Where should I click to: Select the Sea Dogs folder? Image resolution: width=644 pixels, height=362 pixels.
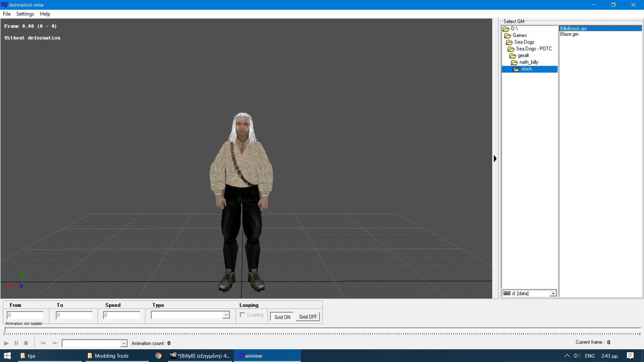tap(520, 42)
